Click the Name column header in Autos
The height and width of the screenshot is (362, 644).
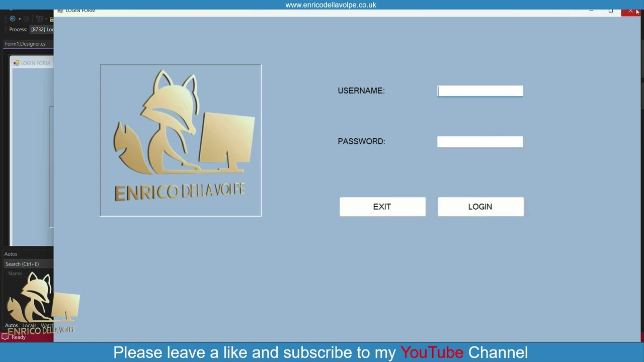tap(15, 274)
